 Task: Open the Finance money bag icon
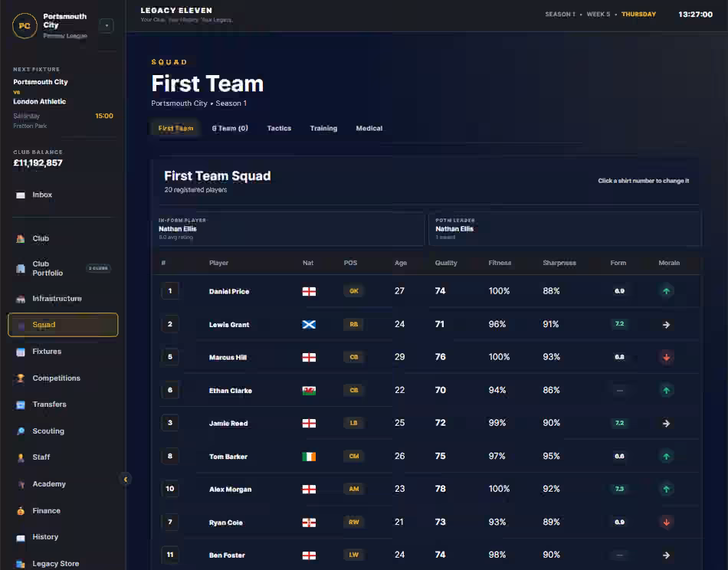tap(21, 511)
